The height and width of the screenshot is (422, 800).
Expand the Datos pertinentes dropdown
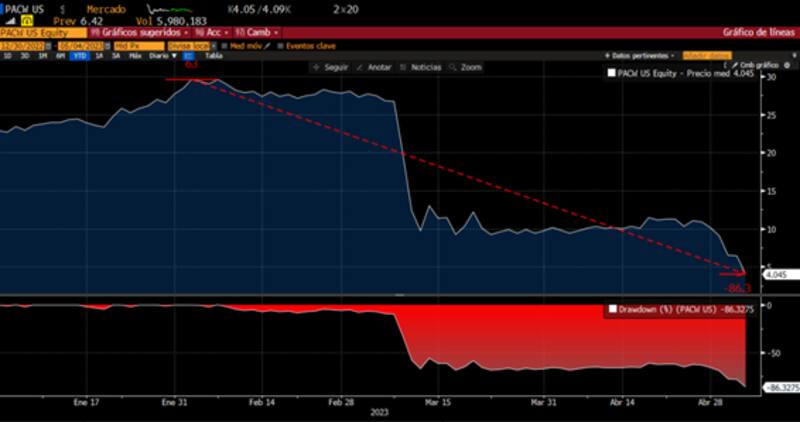[x=640, y=56]
